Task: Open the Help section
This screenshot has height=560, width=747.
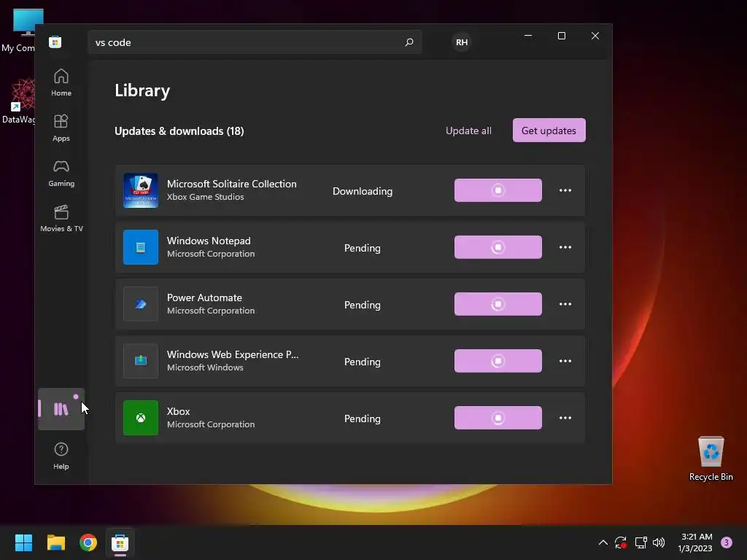Action: pos(61,456)
